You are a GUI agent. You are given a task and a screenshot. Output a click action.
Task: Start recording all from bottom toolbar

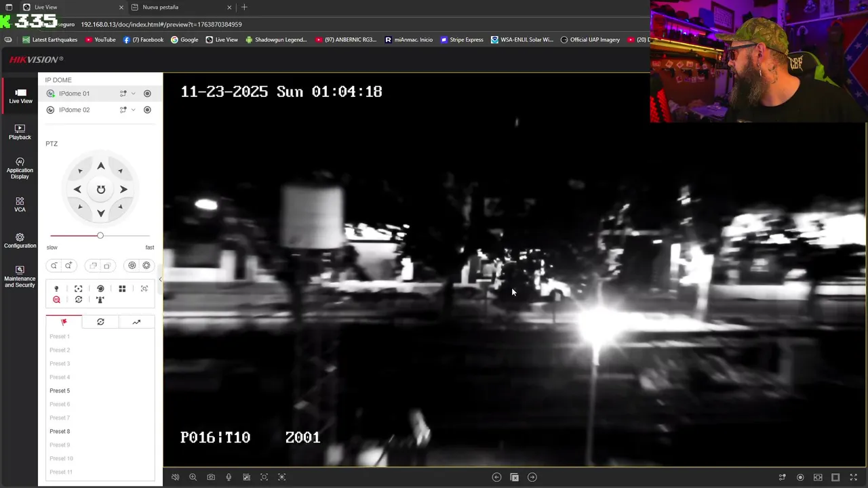[x=800, y=477]
